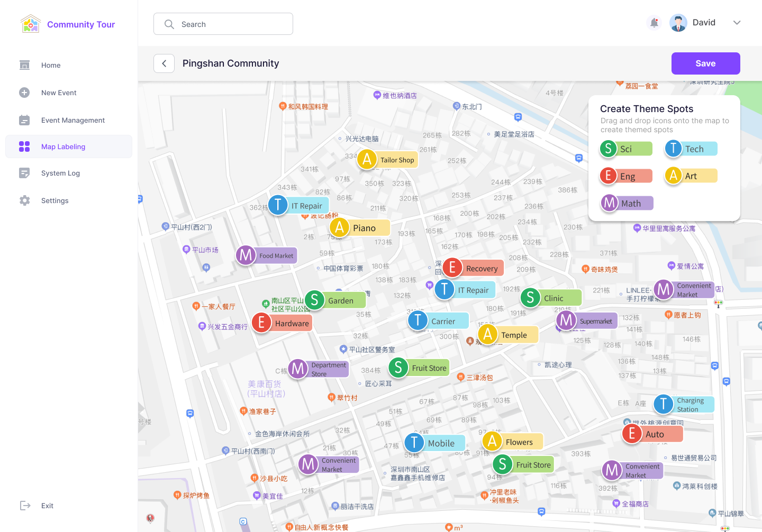Screen dimensions: 762x532
Task: Click the notification bell icon
Action: (x=655, y=23)
